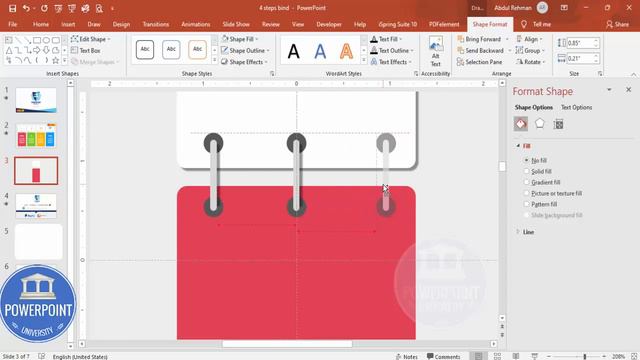Image resolution: width=640 pixels, height=360 pixels.
Task: Select the black A WordArt style
Action: click(x=293, y=51)
